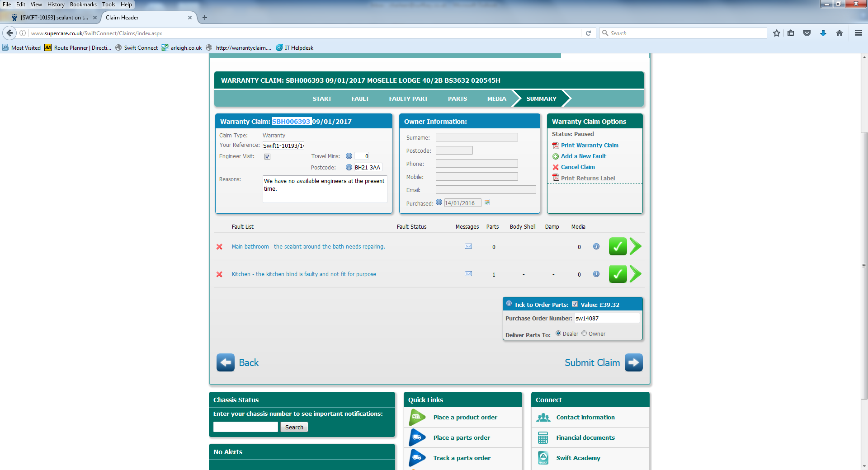868x470 pixels.
Task: Open messages envelope for Main bathroom fault
Action: point(468,246)
